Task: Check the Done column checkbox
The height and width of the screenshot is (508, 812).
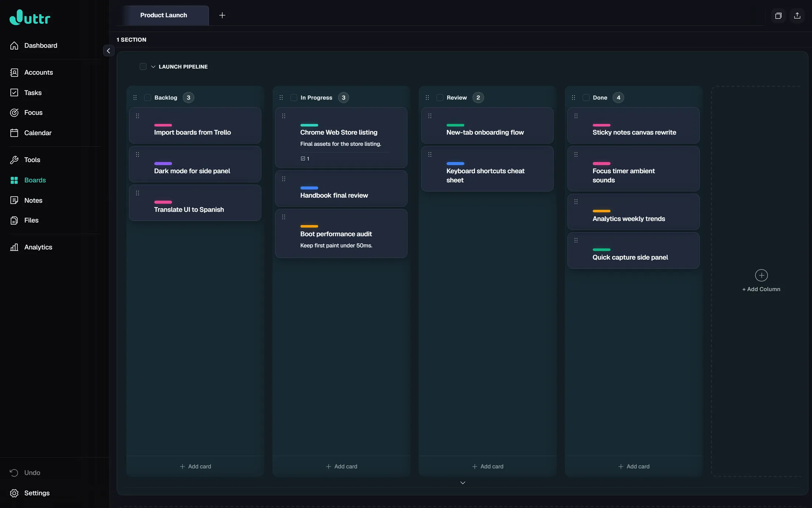Action: tap(586, 98)
